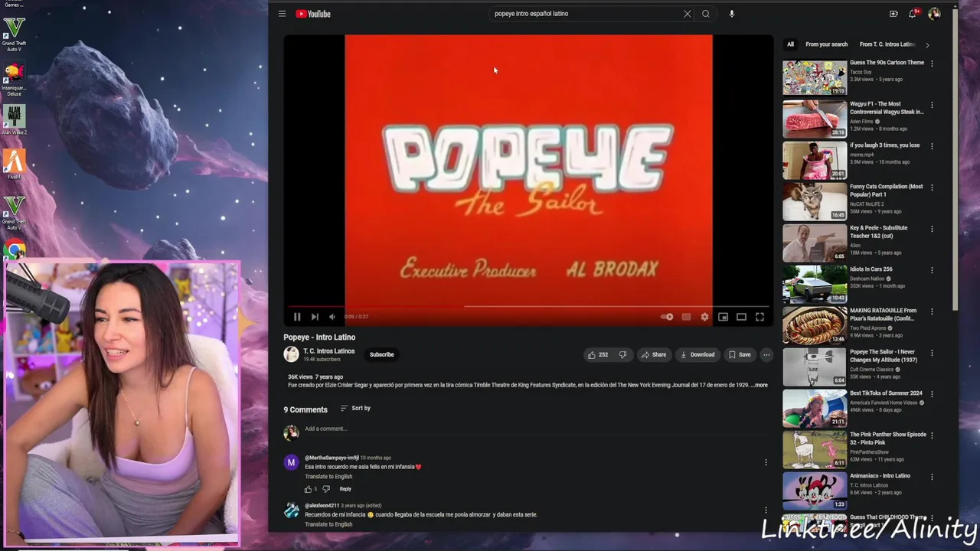Skip to next video in player
The image size is (980, 551).
click(x=315, y=317)
